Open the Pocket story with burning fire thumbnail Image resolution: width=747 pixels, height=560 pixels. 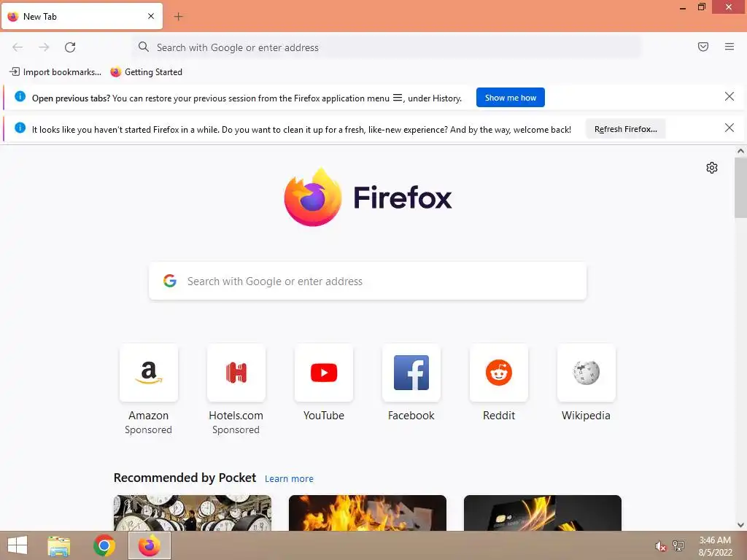tap(368, 513)
